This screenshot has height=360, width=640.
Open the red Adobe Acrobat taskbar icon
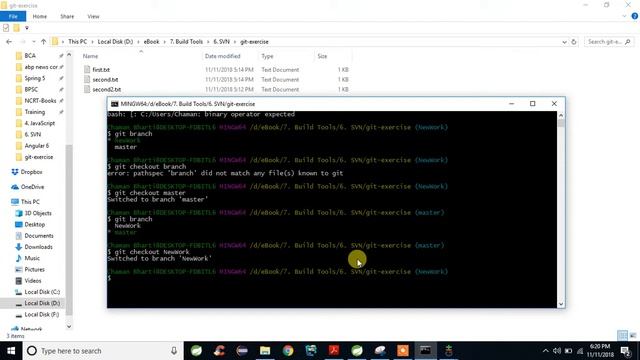click(x=334, y=351)
